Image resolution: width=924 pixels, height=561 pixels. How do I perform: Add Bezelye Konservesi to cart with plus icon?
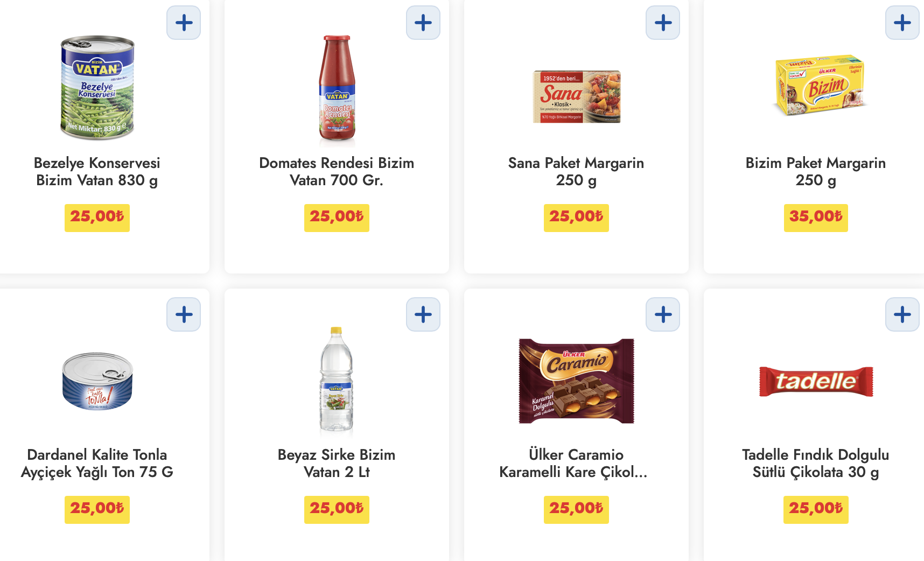click(x=184, y=23)
